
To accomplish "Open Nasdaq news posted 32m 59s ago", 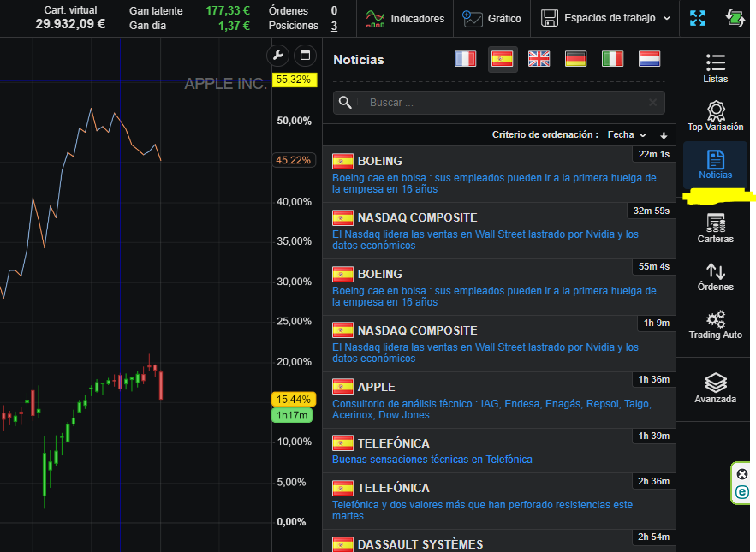I will pyautogui.click(x=498, y=230).
